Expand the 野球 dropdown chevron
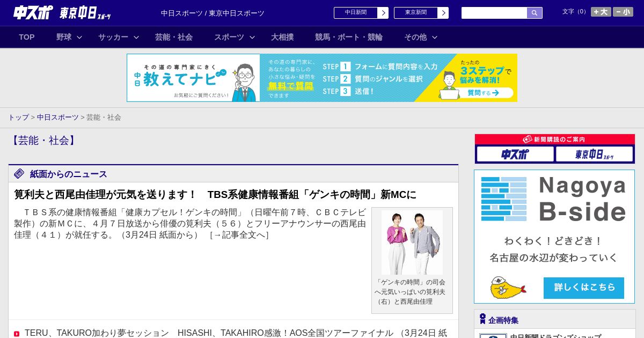The image size is (644, 338). point(79,37)
